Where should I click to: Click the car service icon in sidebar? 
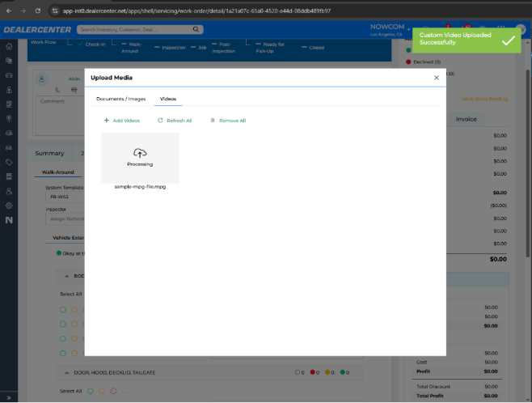tap(9, 133)
